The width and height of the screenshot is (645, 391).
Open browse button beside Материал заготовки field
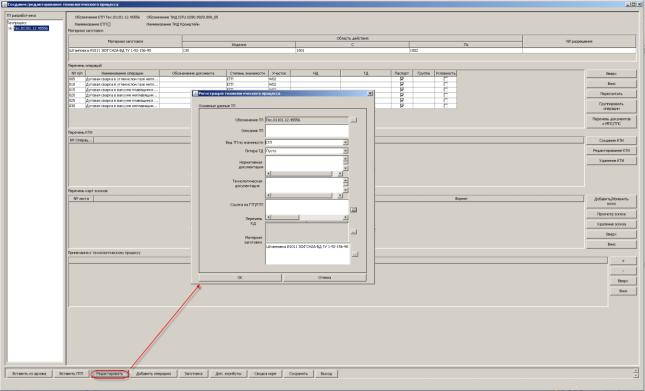(355, 254)
